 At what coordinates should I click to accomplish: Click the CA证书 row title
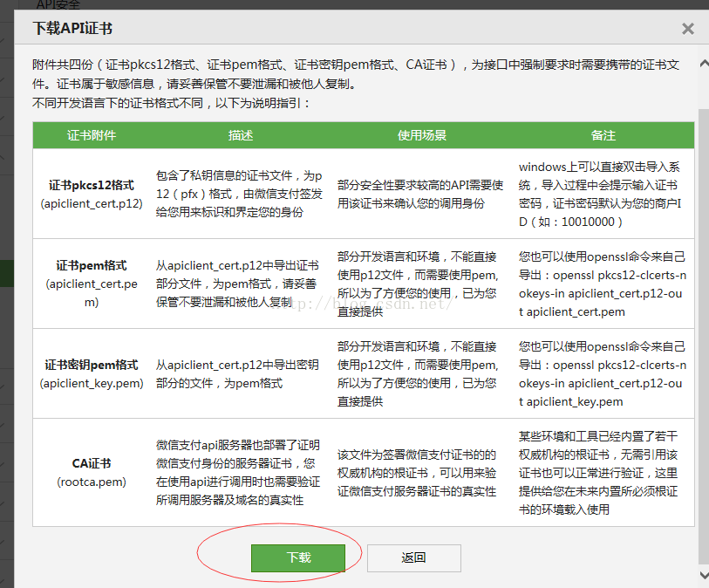[x=92, y=463]
